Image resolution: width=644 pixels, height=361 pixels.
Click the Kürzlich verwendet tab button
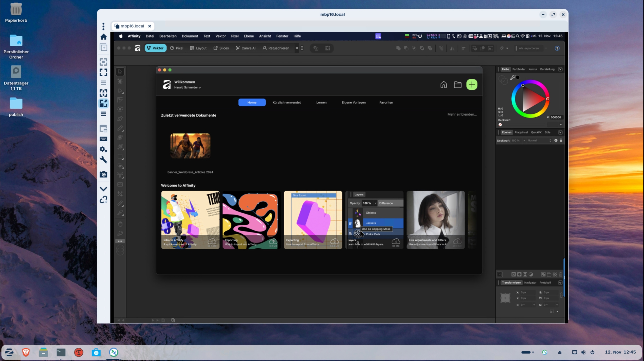[x=287, y=102]
